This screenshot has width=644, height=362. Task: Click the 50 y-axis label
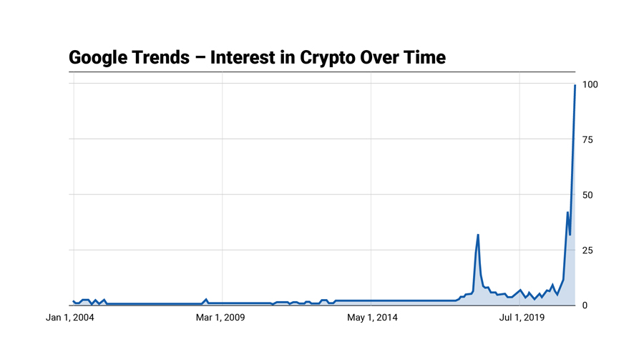coord(587,195)
